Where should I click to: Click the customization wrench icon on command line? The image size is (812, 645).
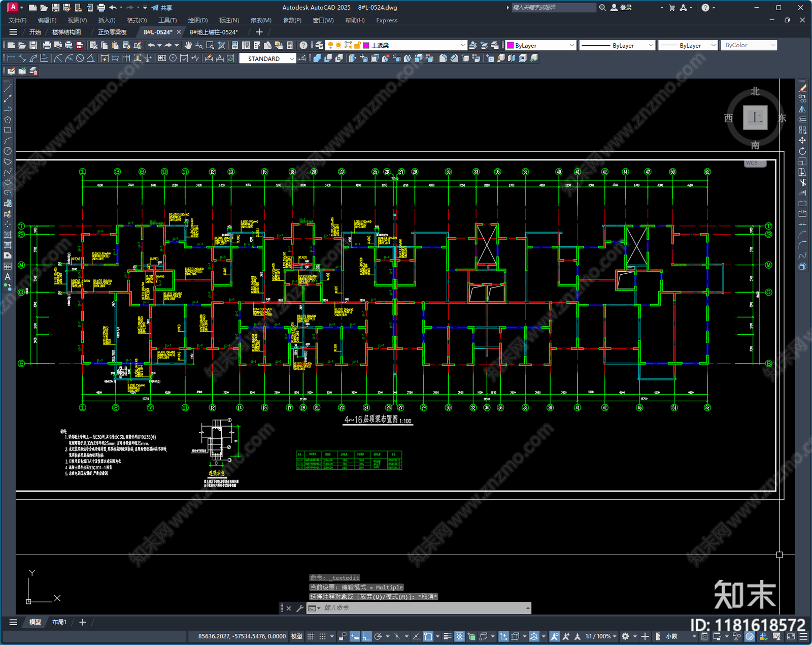[299, 608]
